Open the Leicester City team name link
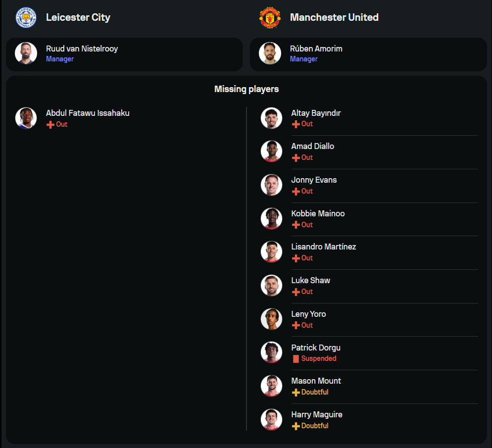The image size is (492, 448). [78, 17]
